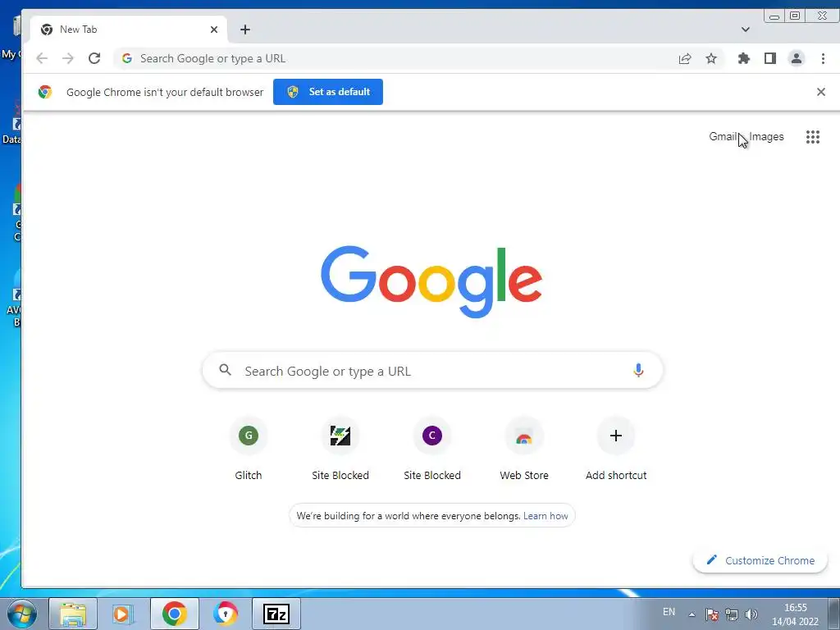Show hidden tray icons arrow

(x=692, y=614)
